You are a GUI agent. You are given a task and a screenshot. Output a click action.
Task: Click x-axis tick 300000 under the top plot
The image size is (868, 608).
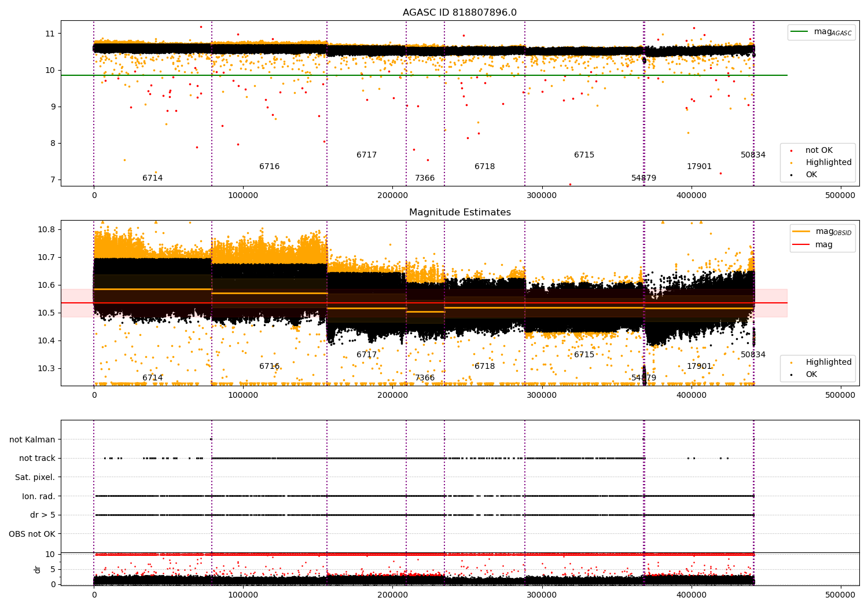tap(542, 196)
